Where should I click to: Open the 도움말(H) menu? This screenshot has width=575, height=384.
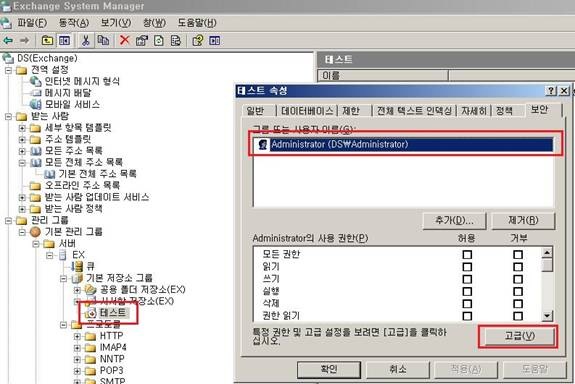(x=197, y=23)
